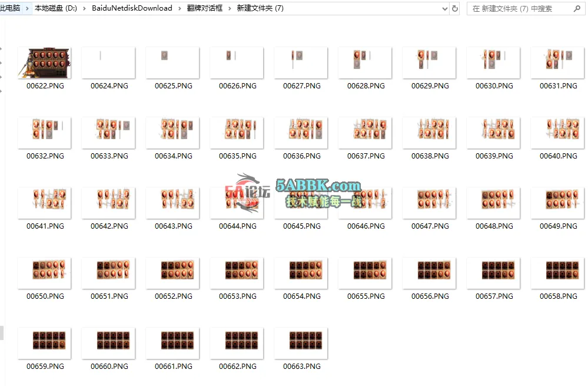This screenshot has width=588, height=386.
Task: Click the 00663.PNG file name label
Action: 301,366
